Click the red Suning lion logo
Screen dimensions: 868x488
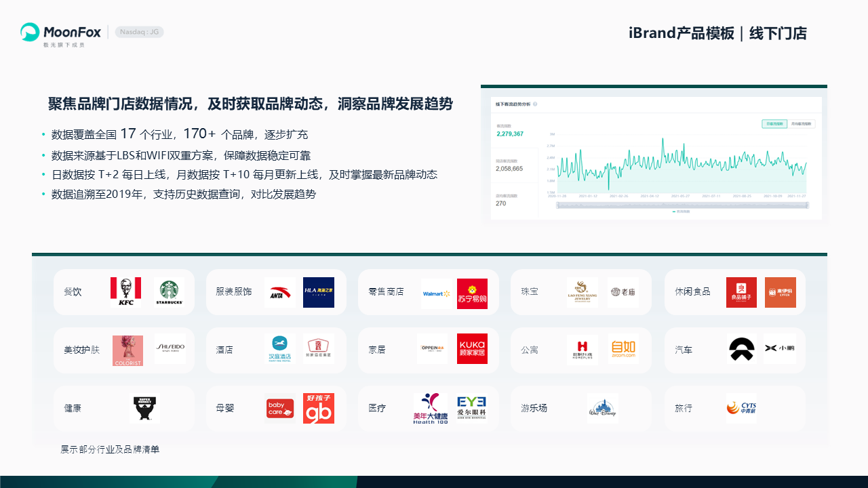pyautogui.click(x=472, y=293)
